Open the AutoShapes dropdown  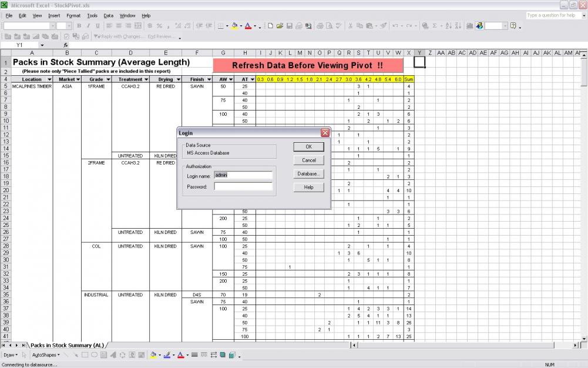46,355
